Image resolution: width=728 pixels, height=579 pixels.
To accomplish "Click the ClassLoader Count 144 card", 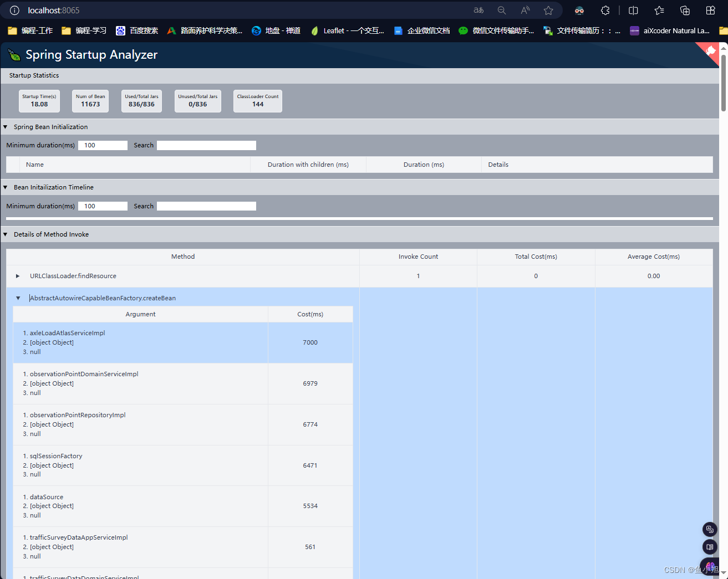I will coord(258,101).
